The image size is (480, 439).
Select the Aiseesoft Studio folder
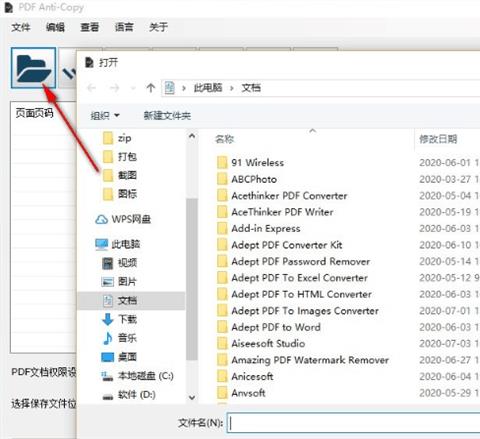tap(261, 344)
